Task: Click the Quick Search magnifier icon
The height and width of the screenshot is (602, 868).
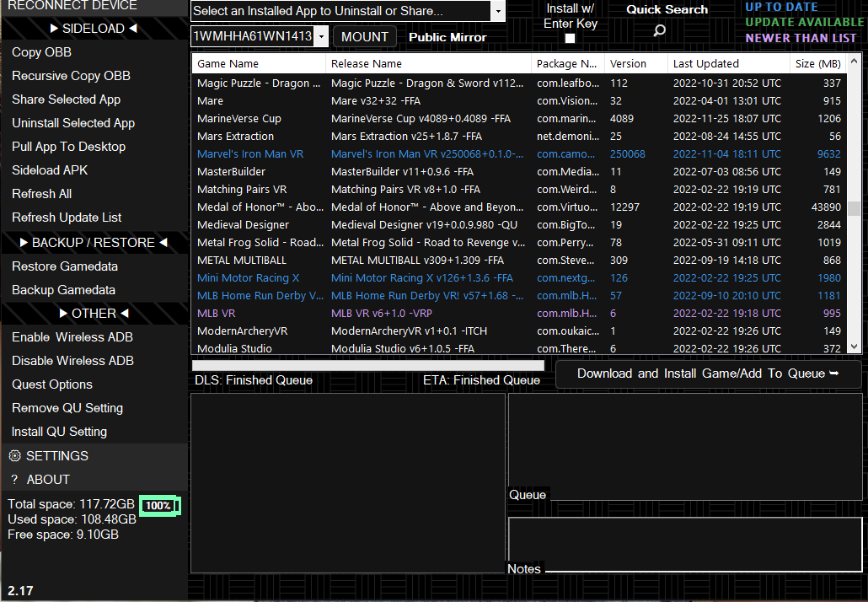Action: [659, 30]
